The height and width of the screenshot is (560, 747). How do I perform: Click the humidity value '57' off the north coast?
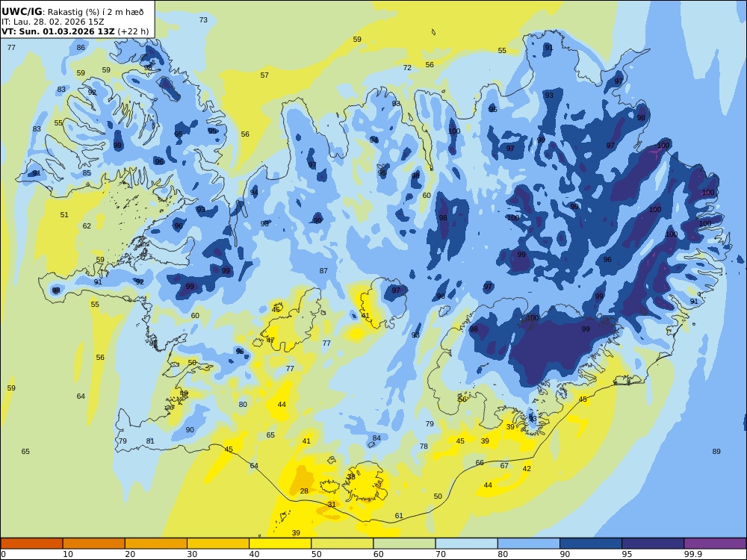click(264, 75)
